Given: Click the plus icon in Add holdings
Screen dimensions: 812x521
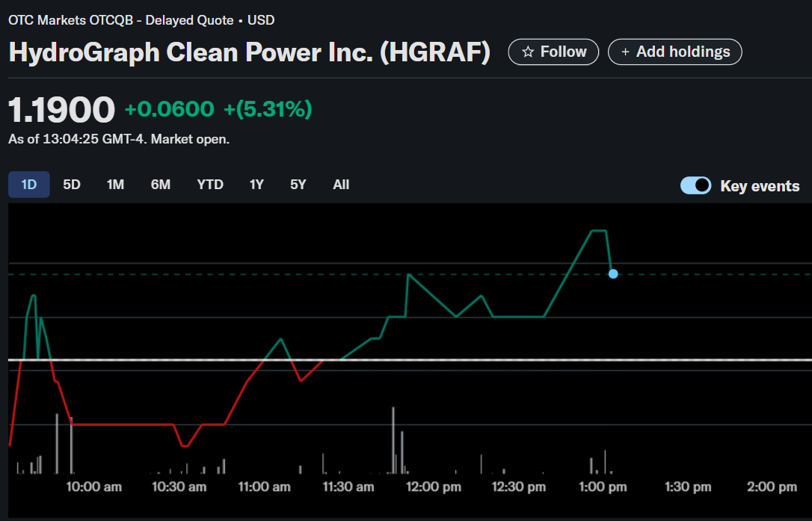Looking at the screenshot, I should point(625,52).
